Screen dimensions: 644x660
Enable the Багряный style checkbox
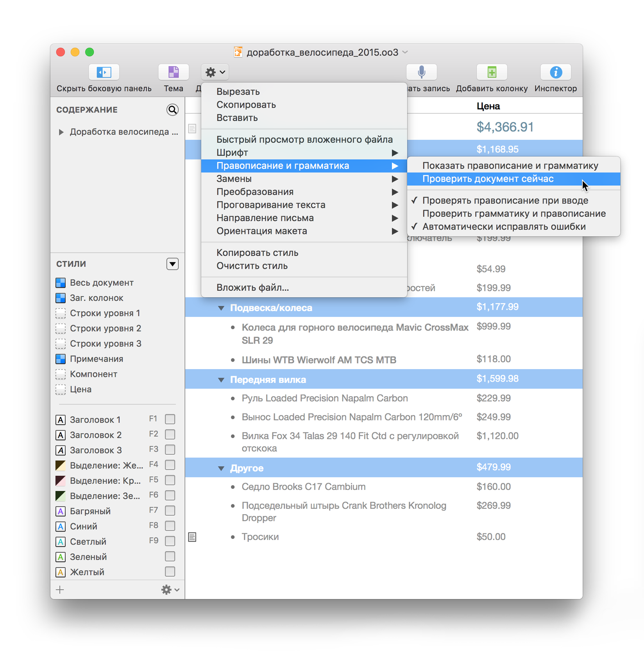(170, 511)
